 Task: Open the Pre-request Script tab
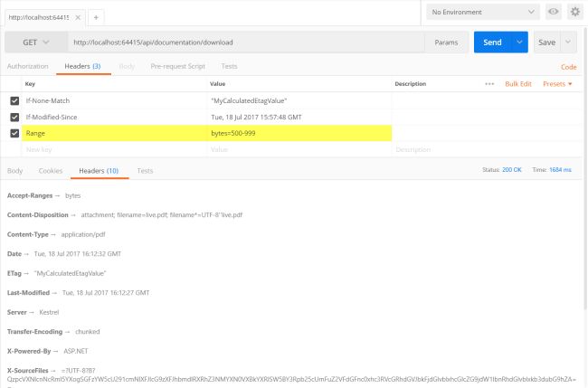point(177,66)
